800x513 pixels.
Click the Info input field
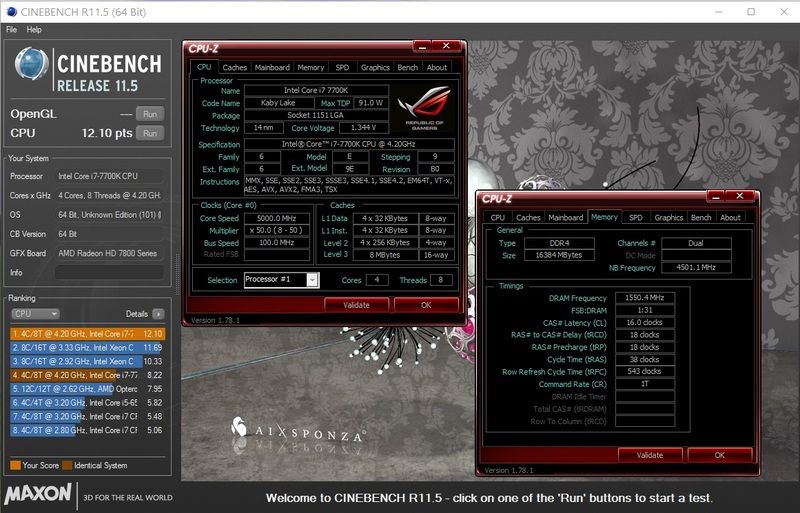109,273
